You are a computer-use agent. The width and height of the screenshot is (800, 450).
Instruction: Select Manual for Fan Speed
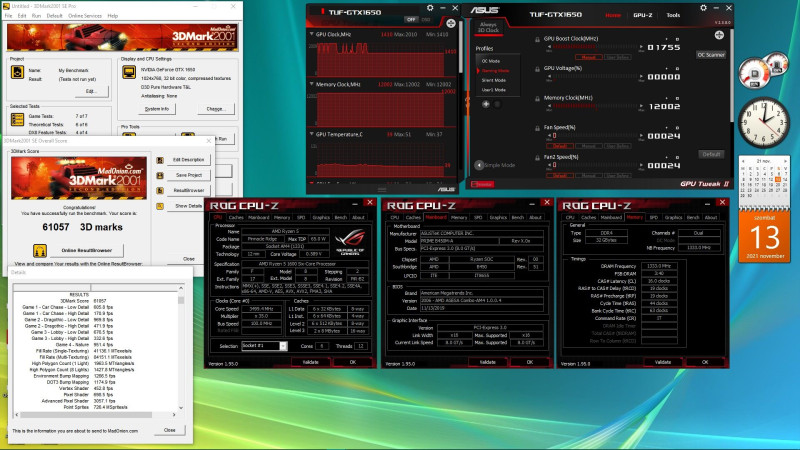click(588, 146)
